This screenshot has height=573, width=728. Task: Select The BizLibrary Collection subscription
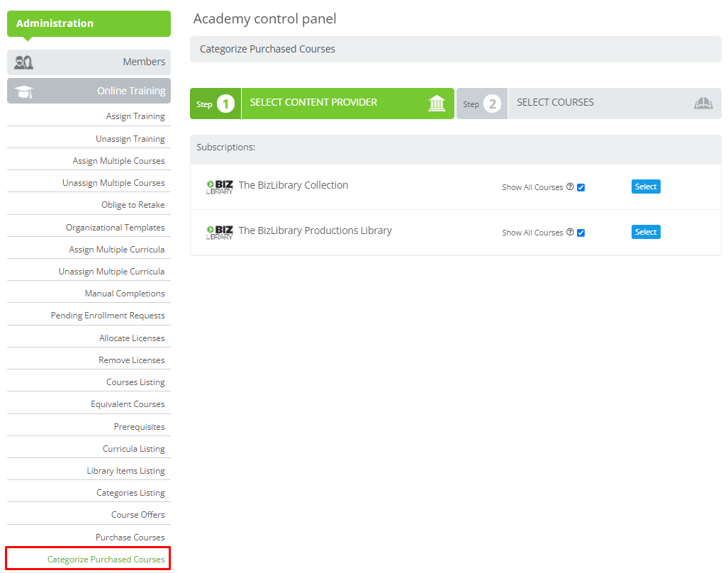click(645, 187)
